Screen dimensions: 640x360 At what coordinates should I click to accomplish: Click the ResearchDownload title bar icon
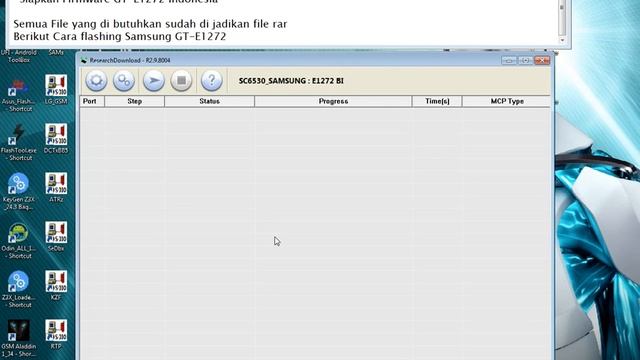click(84, 60)
